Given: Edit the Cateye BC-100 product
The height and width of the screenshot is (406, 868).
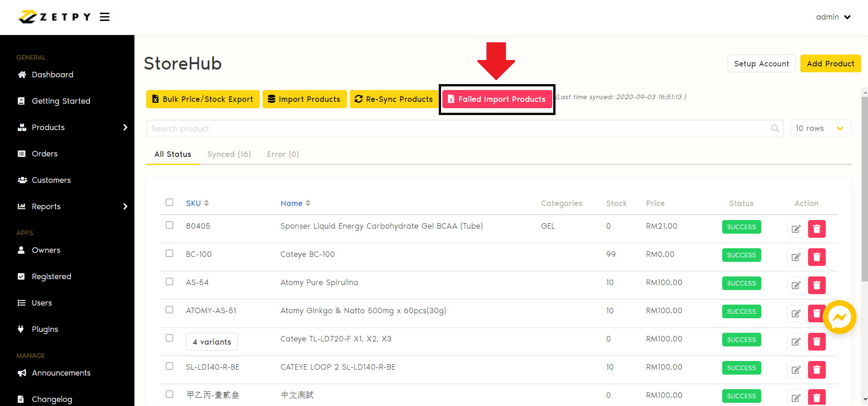Looking at the screenshot, I should pos(796,257).
